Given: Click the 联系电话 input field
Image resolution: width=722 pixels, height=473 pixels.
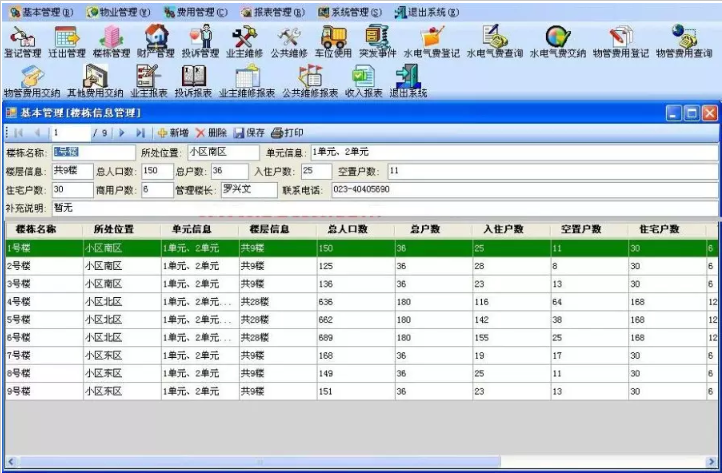Looking at the screenshot, I should tap(524, 190).
